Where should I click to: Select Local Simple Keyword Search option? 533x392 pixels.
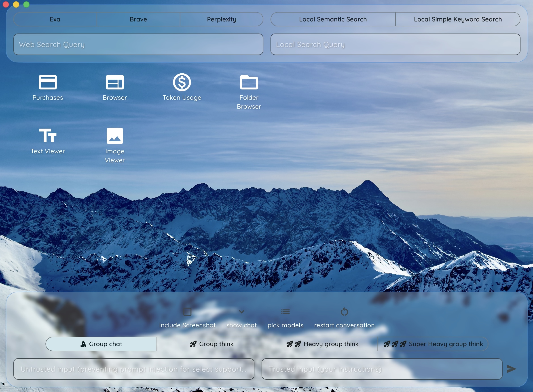[x=458, y=19]
